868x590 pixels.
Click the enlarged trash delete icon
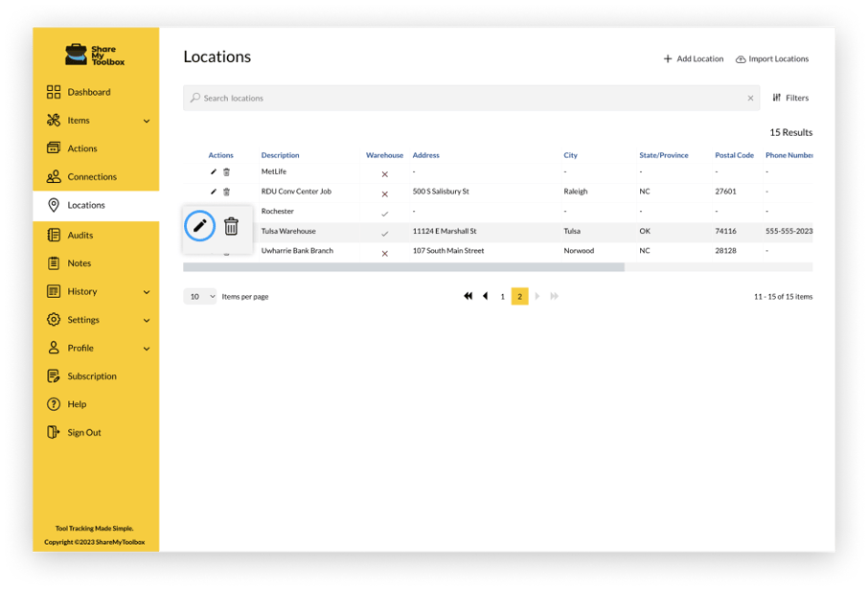(231, 226)
